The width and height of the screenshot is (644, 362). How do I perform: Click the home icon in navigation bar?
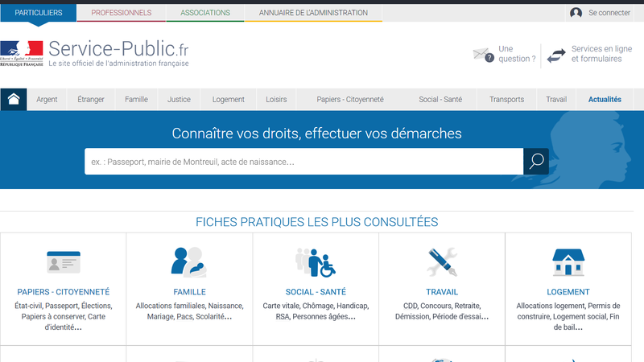point(14,99)
